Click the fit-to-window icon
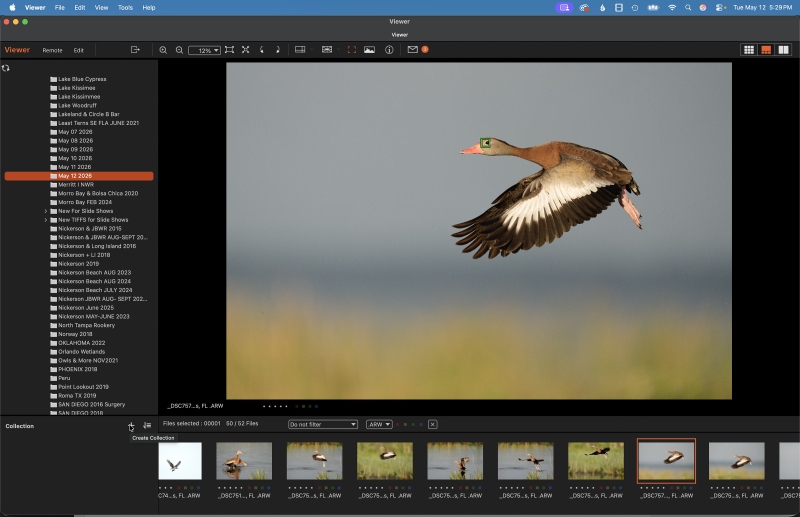This screenshot has height=517, width=800. (x=230, y=50)
